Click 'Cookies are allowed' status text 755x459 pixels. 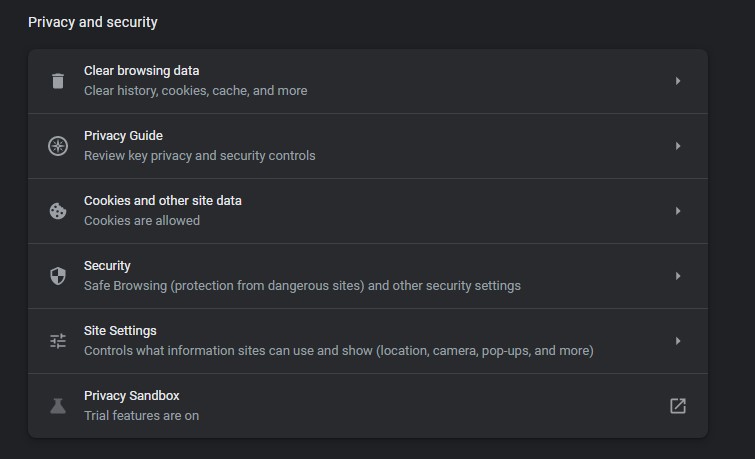click(142, 221)
